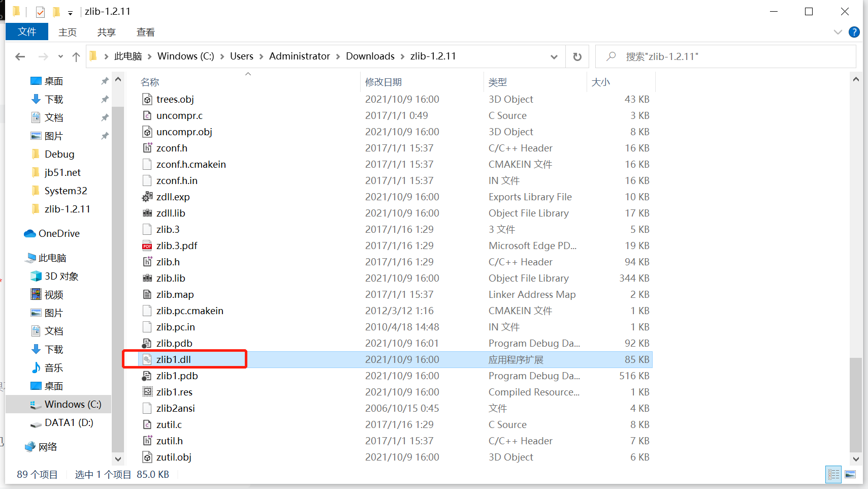This screenshot has width=868, height=489.
Task: Open Debug folder in navigation pane
Action: click(58, 154)
